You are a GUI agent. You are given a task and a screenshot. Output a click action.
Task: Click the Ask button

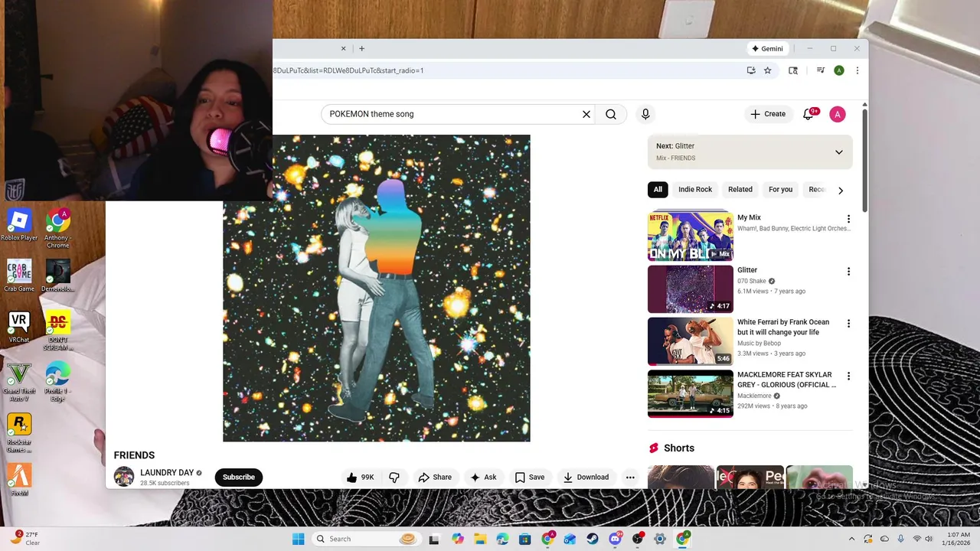point(483,477)
